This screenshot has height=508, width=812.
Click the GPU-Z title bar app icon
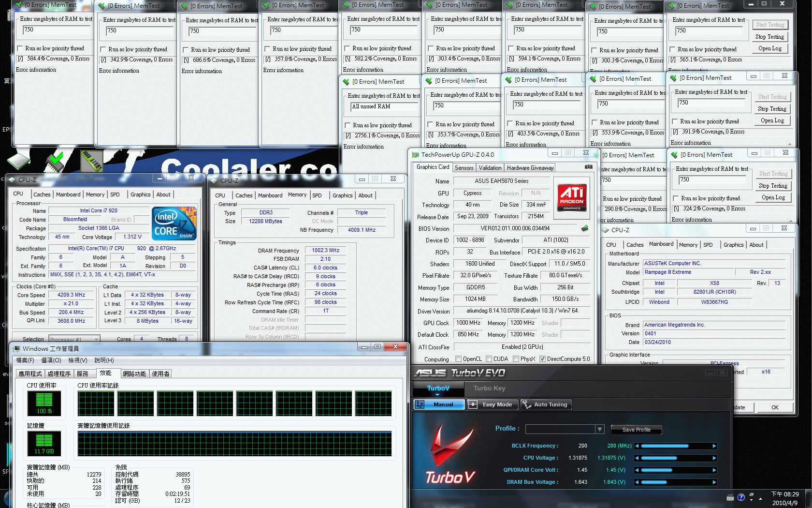pyautogui.click(x=415, y=155)
